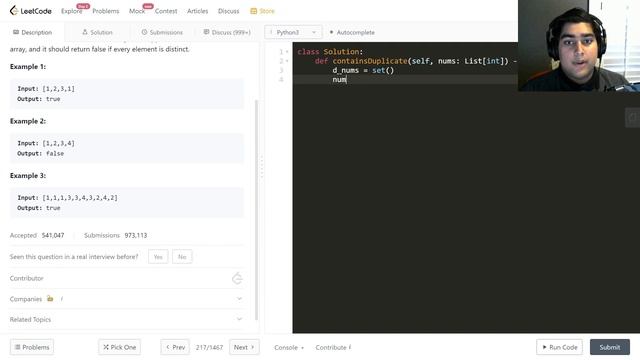
Task: Go to the next problem
Action: coord(244,347)
